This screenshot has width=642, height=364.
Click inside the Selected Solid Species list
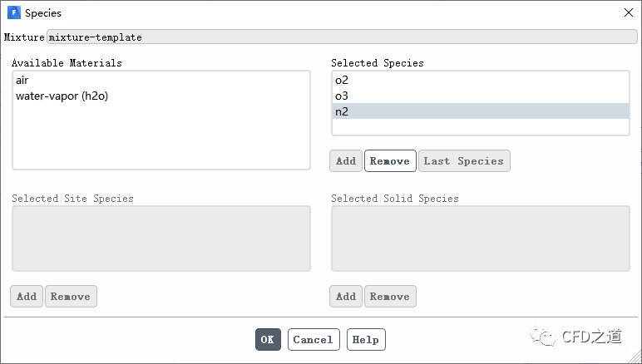(480, 239)
